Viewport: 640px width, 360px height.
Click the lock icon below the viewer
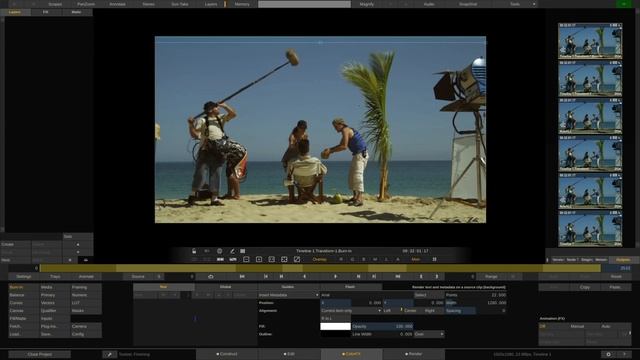194,251
